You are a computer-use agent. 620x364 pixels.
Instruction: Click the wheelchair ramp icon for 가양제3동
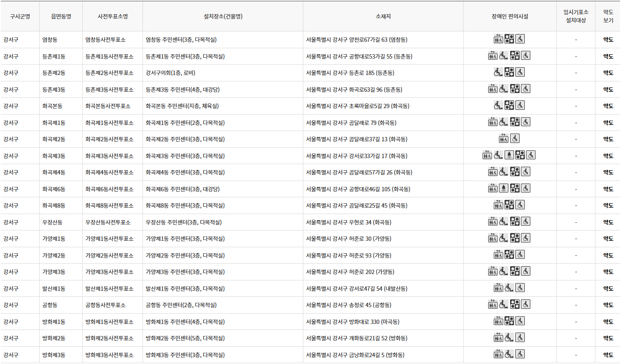tap(503, 271)
